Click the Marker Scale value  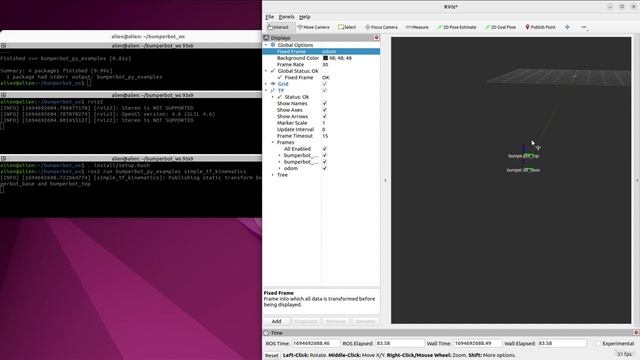324,123
